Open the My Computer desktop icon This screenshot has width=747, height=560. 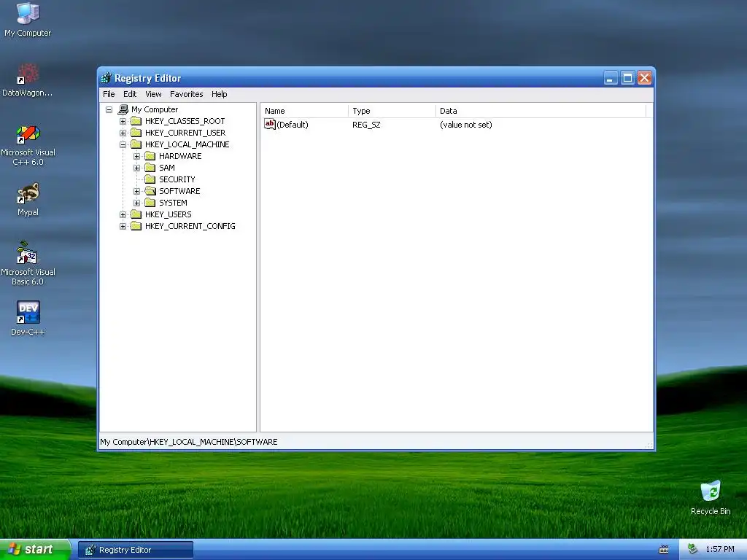tap(28, 19)
